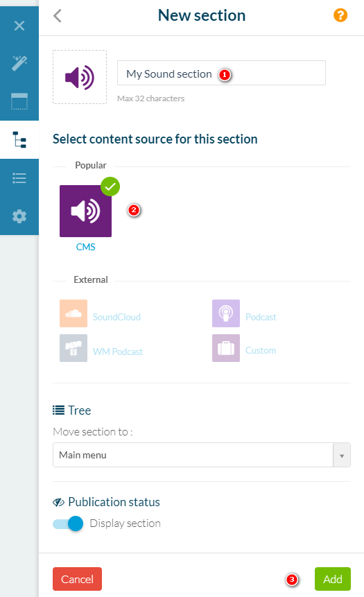Click the red Cancel button
Viewport: 364px width, 597px height.
click(77, 579)
